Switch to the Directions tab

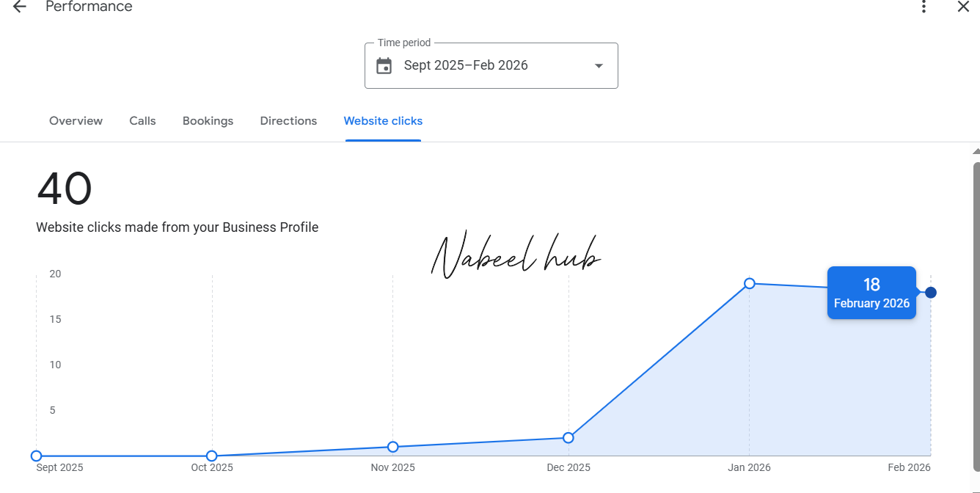point(288,120)
